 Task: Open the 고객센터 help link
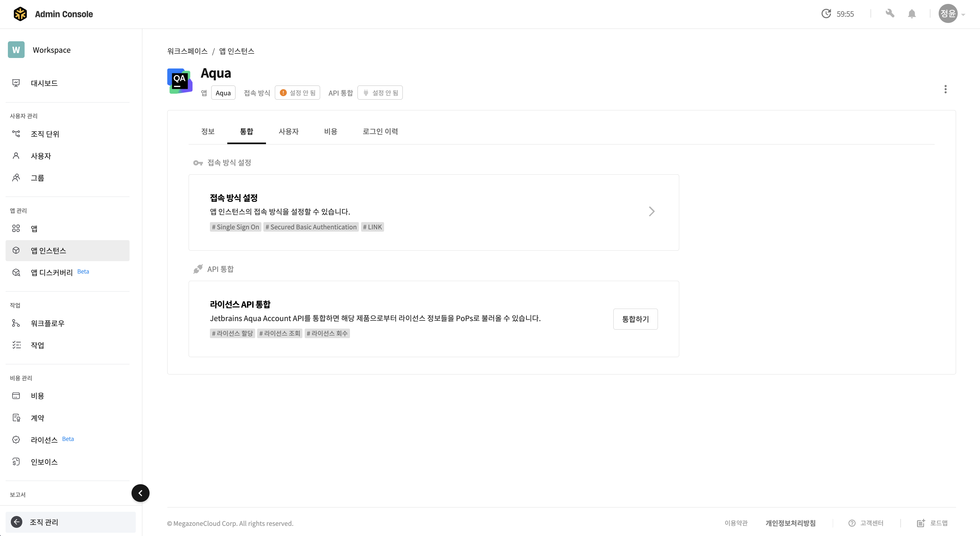(x=866, y=523)
